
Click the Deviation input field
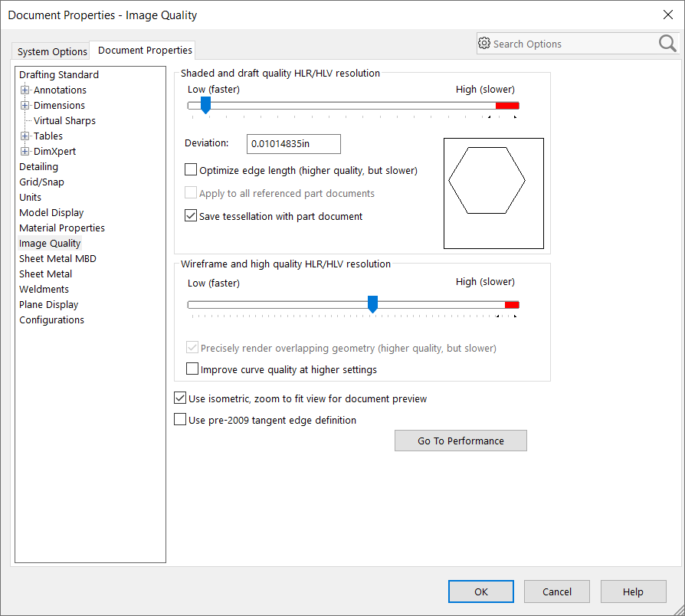click(x=293, y=143)
